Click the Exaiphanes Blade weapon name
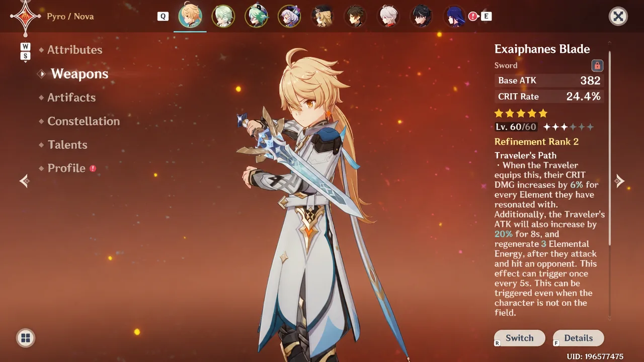Viewport: 644px width, 362px height. tap(542, 49)
